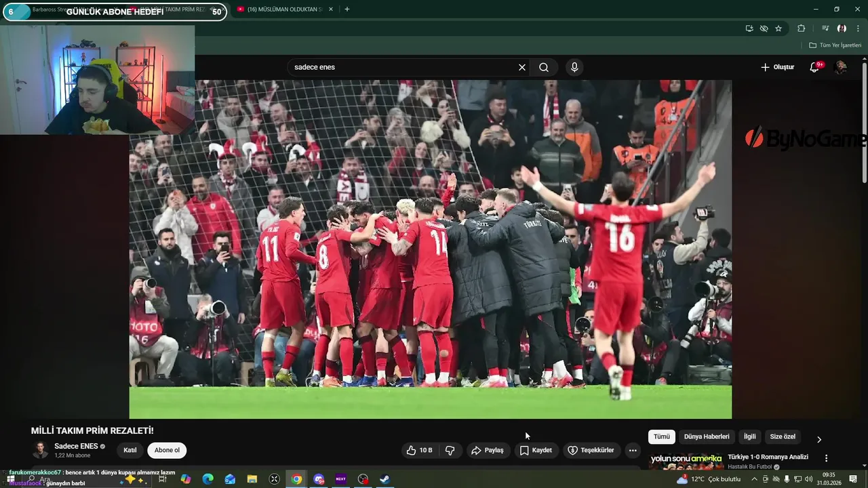Open Discord from the taskbar
The image size is (868, 488).
tap(319, 479)
